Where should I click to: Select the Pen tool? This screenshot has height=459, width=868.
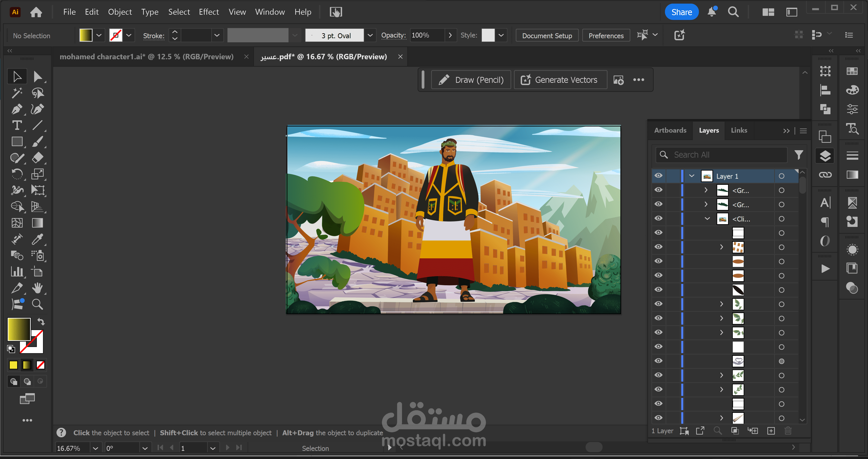pos(17,109)
